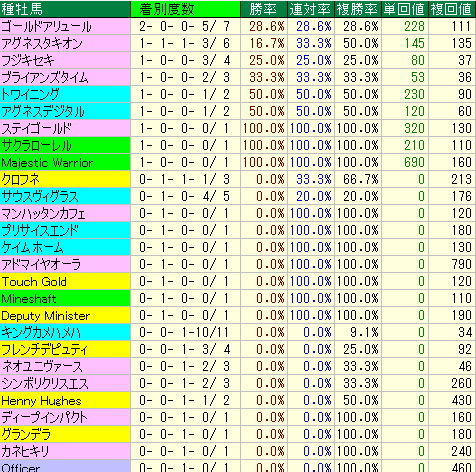Select the ブライアンズタイム sire name
Screen dimensions: 476x472
pos(45,77)
